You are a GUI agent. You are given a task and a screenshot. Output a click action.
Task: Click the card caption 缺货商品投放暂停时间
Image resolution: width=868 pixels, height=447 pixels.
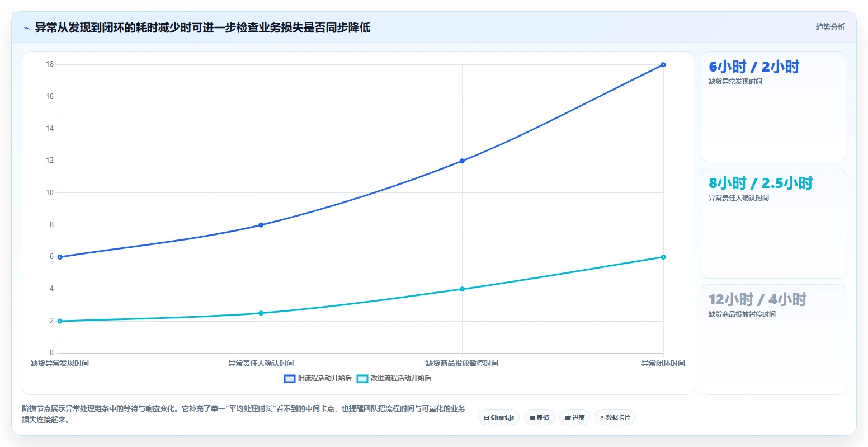tap(742, 314)
